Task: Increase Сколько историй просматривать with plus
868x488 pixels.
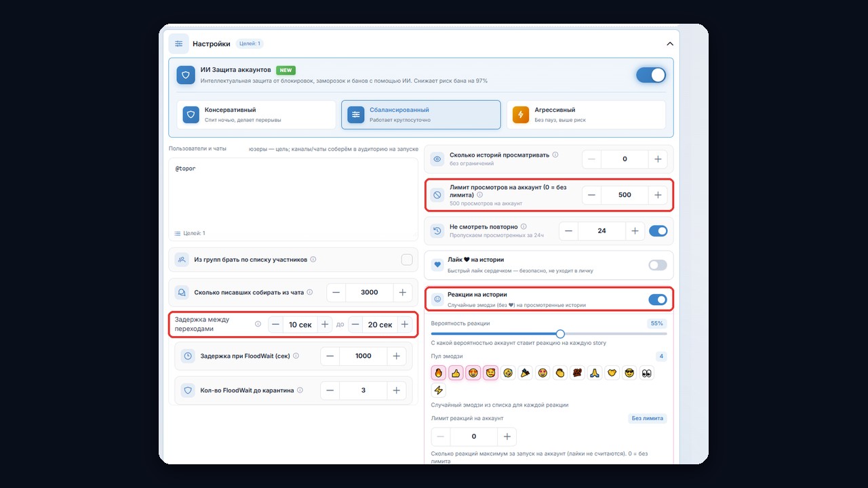Action: tap(658, 159)
